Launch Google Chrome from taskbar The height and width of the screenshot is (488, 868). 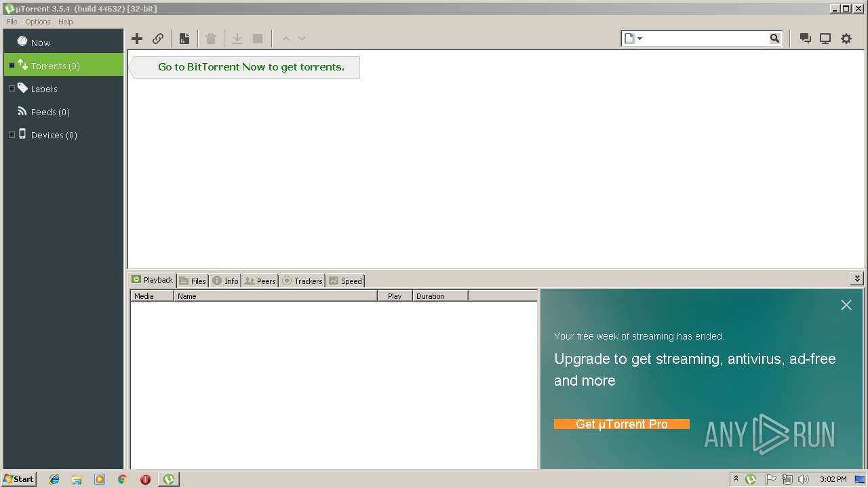(x=122, y=479)
